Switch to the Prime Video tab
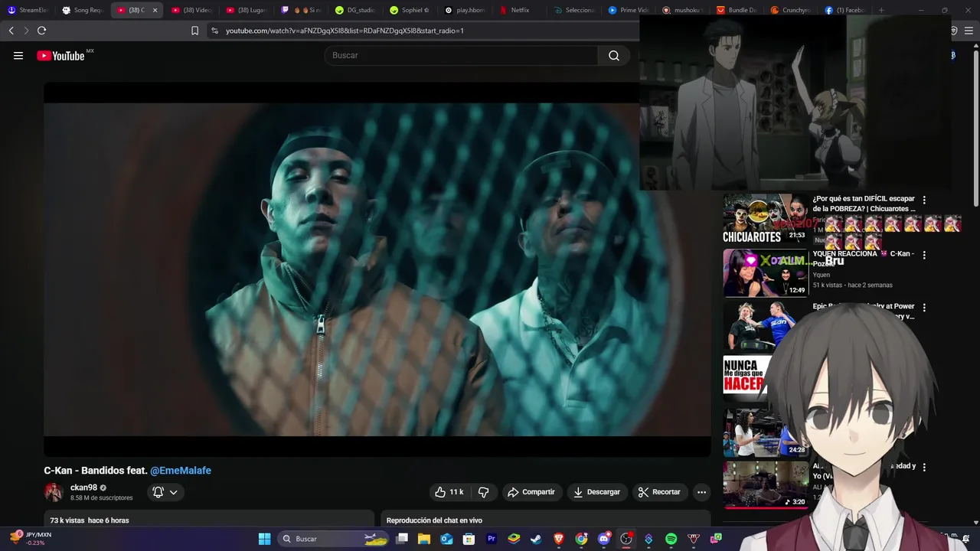 [629, 10]
